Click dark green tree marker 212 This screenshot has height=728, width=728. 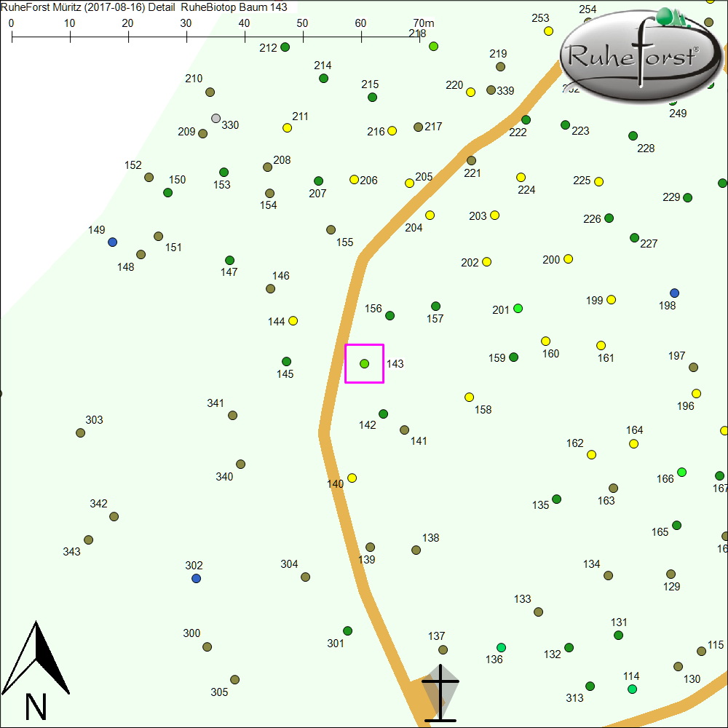[285, 47]
